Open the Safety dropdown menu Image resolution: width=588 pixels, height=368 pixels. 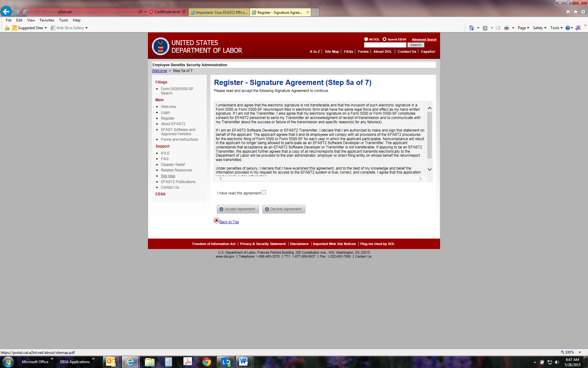[x=539, y=28]
